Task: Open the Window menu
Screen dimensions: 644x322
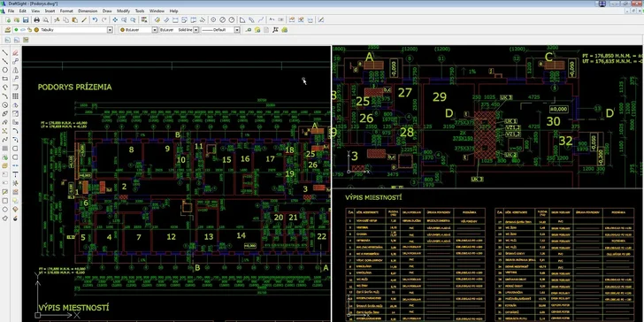Action: point(157,11)
